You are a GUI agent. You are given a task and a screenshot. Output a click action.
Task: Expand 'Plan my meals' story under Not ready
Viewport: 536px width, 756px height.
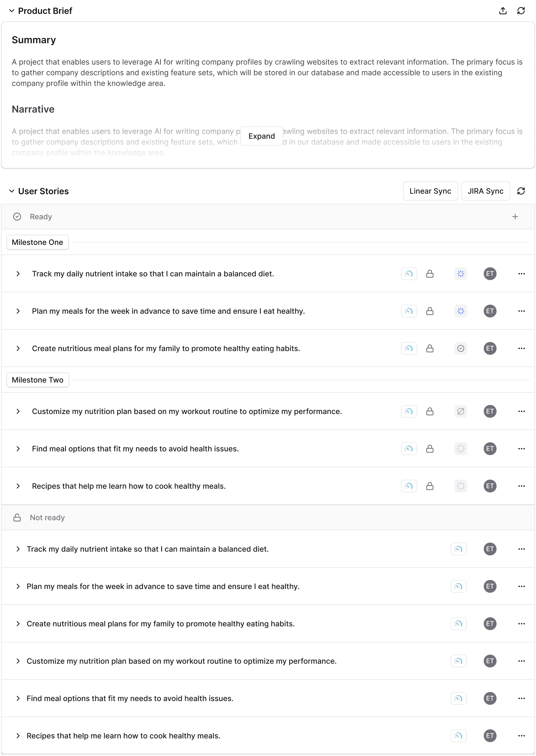(x=18, y=586)
